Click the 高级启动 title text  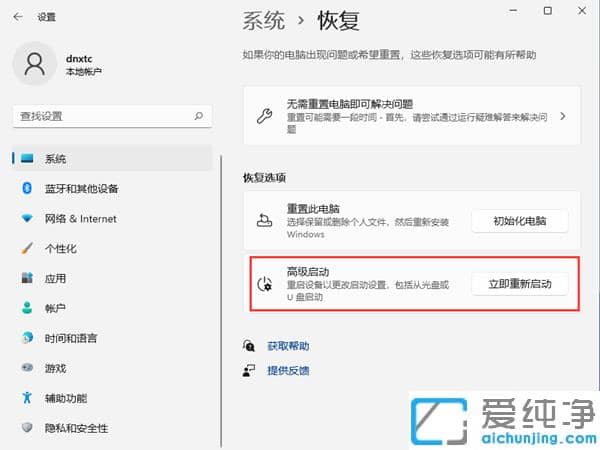tap(308, 272)
